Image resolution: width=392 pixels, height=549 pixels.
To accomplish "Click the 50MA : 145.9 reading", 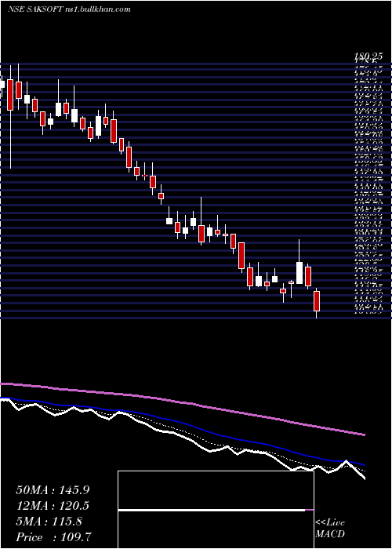I will [x=53, y=490].
